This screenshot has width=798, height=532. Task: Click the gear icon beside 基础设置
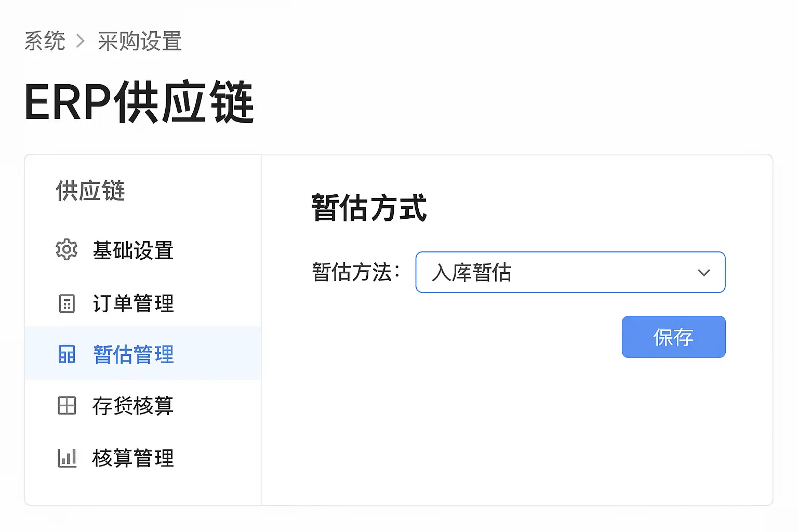click(66, 250)
